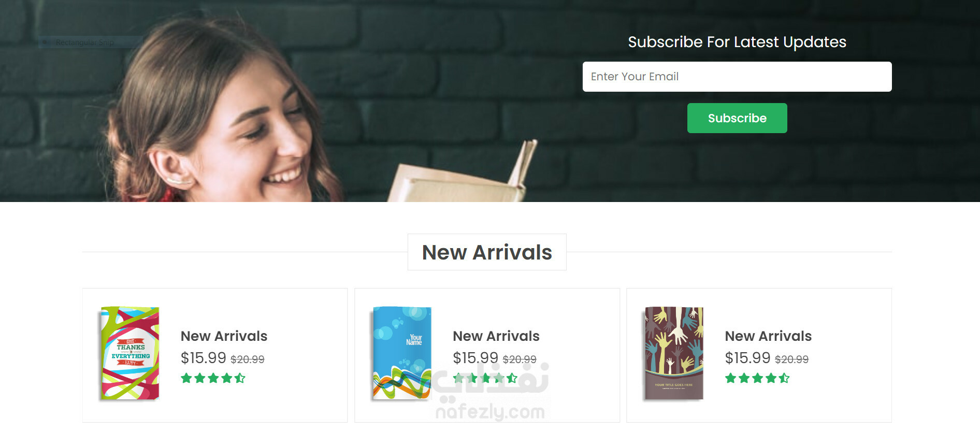Open the blue Your Name book cover
The width and height of the screenshot is (980, 432).
pyautogui.click(x=402, y=354)
